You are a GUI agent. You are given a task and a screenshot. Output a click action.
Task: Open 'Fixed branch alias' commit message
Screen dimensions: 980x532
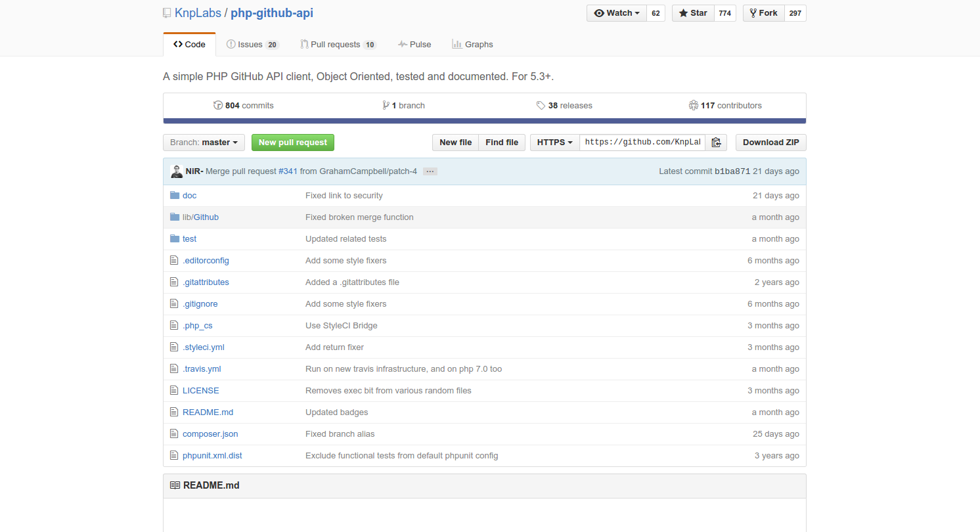coord(340,433)
